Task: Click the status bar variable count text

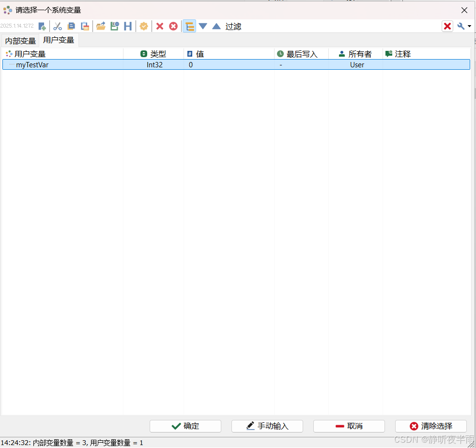Action: (72, 443)
